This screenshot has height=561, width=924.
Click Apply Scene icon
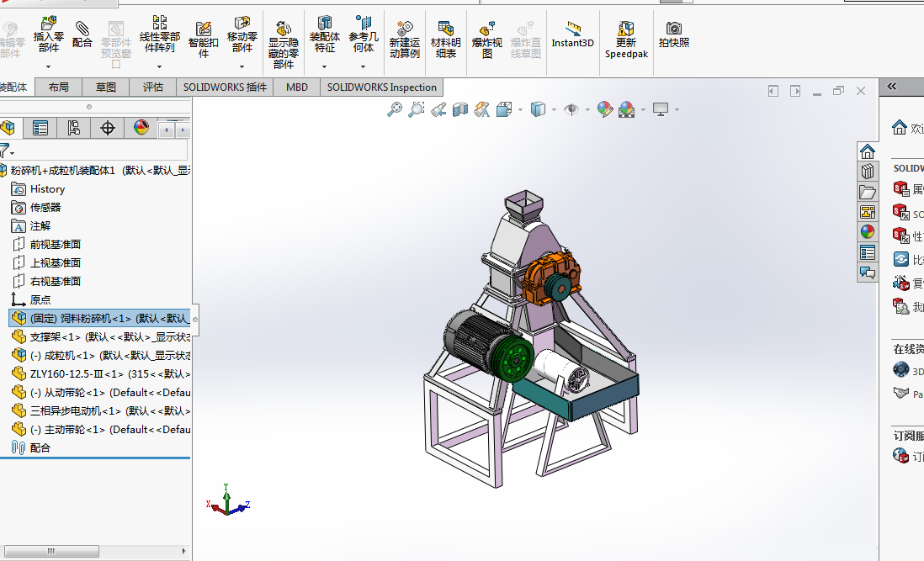(626, 109)
